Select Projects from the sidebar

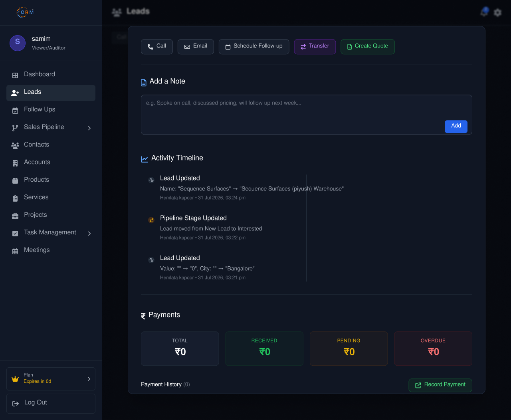[51, 215]
